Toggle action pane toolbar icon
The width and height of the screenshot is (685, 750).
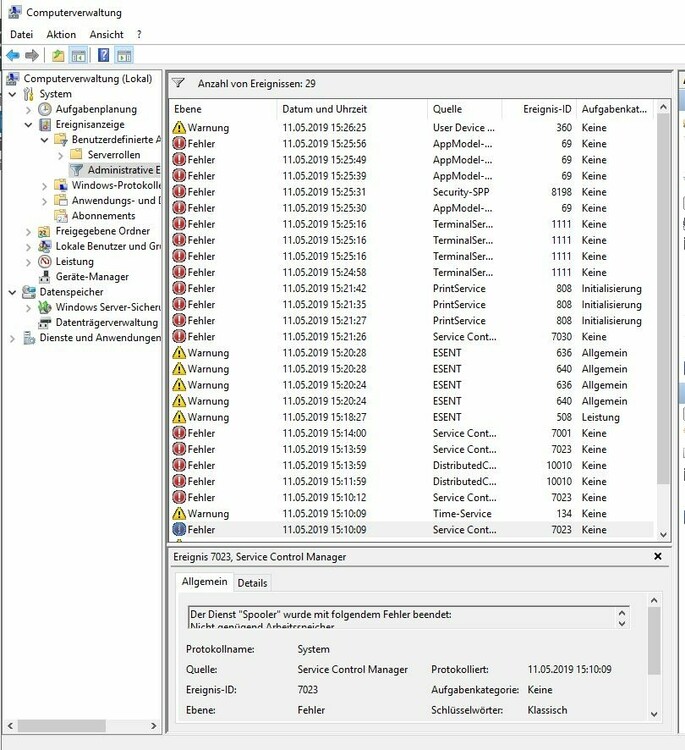pos(124,56)
